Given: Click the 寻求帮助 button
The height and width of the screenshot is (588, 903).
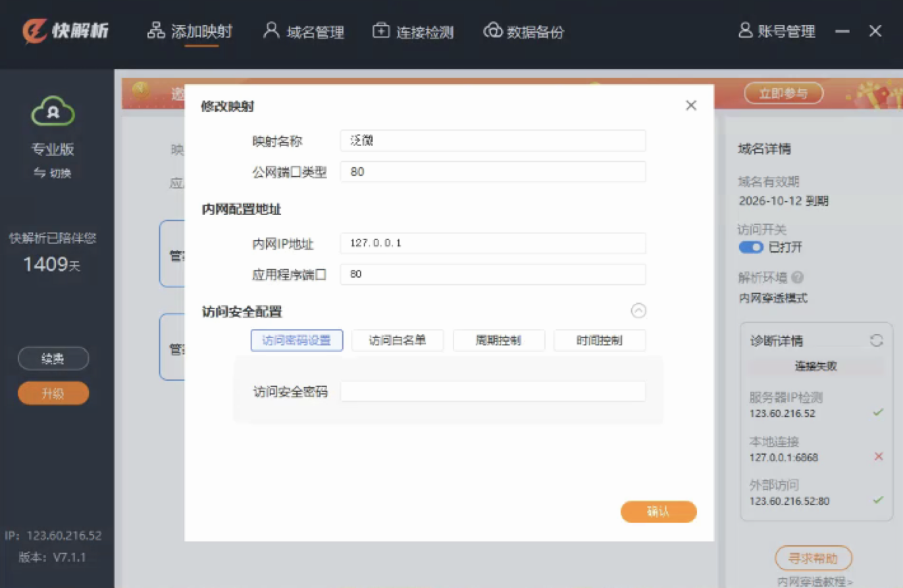Looking at the screenshot, I should [x=813, y=558].
